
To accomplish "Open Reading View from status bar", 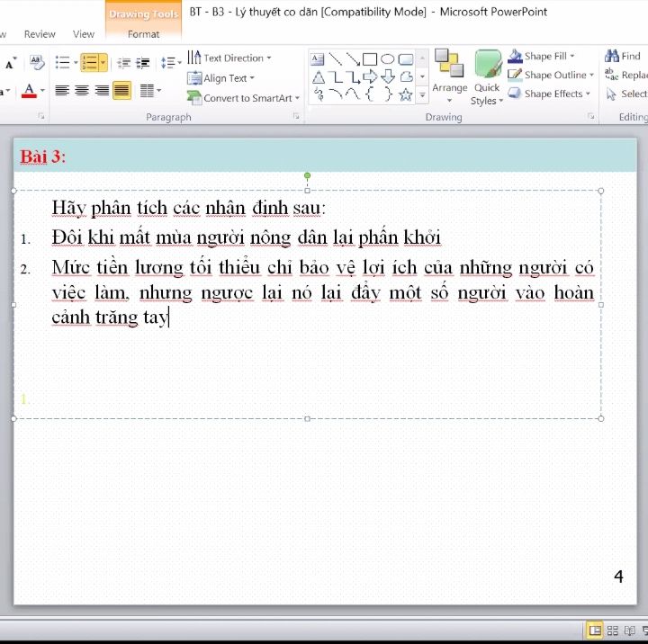I will pyautogui.click(x=630, y=631).
